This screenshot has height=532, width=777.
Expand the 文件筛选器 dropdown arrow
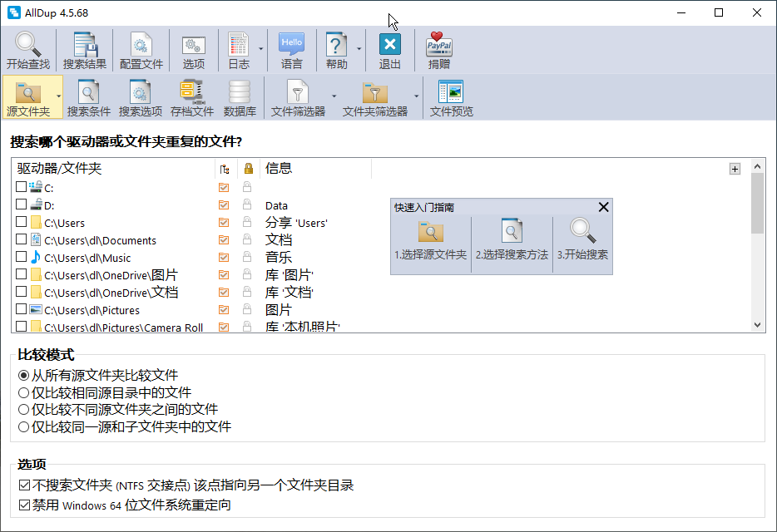[x=334, y=96]
